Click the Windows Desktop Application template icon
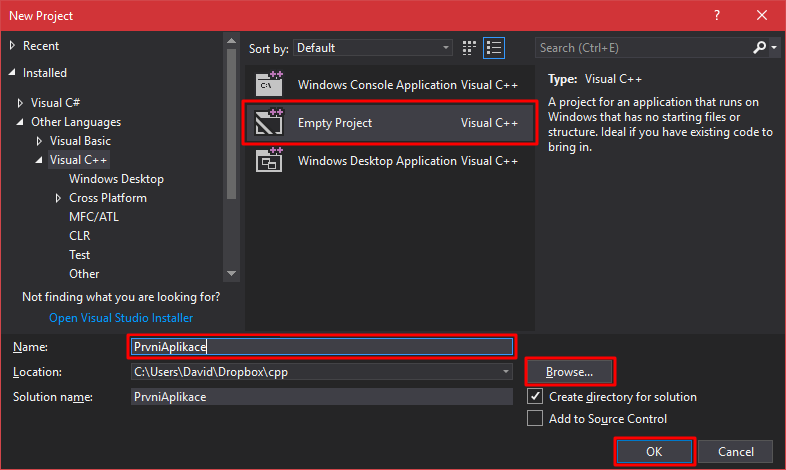The image size is (786, 470). 269,160
